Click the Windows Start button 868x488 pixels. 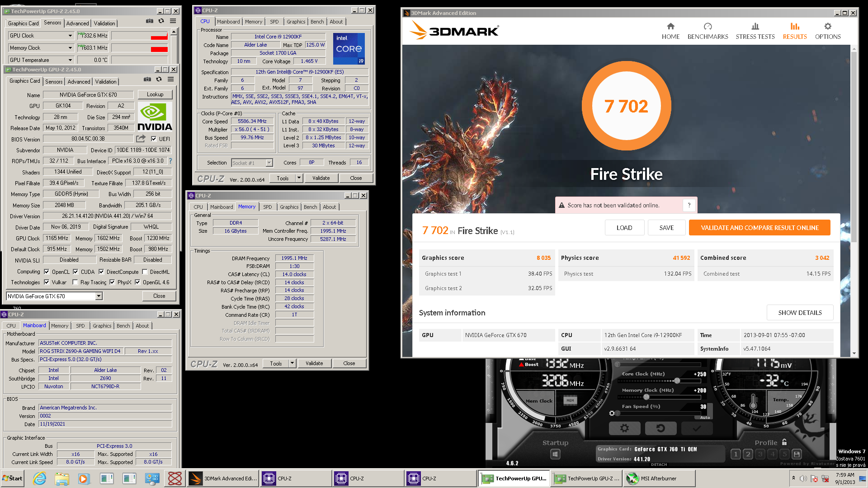click(12, 479)
